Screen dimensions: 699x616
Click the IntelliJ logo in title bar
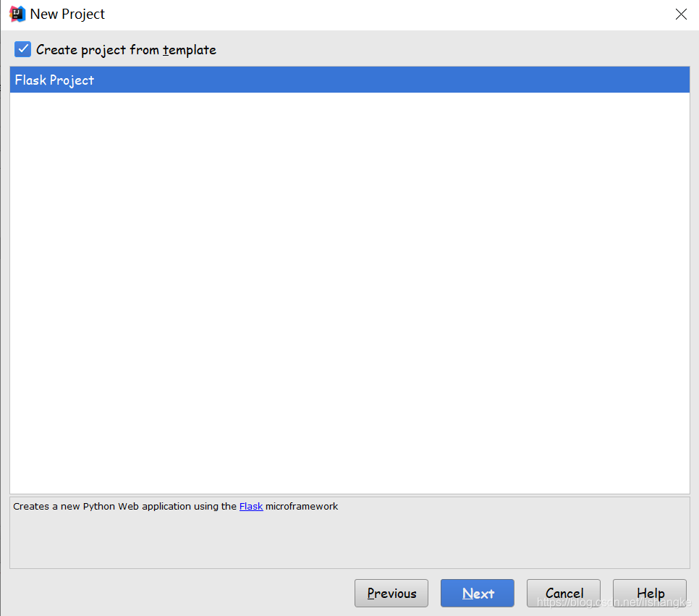click(17, 14)
